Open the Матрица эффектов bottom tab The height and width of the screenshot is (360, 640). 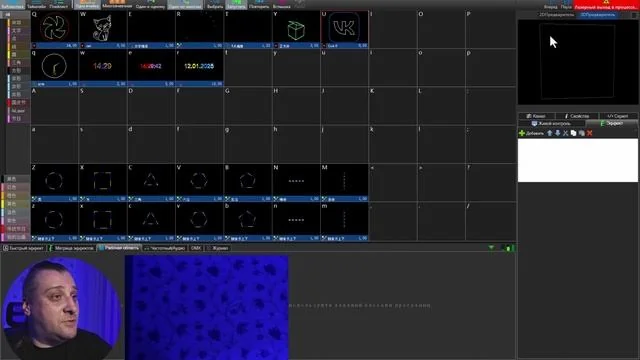(72, 248)
